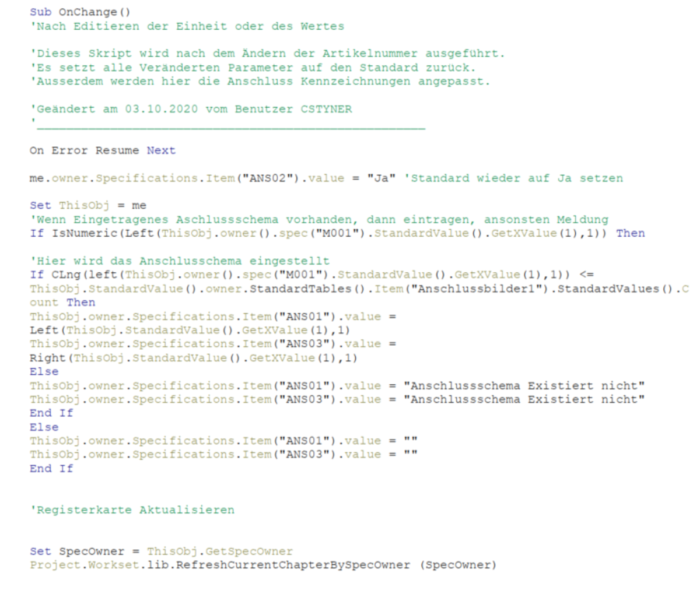Click the Right(ThisObj.StandardValue() line

pyautogui.click(x=193, y=358)
